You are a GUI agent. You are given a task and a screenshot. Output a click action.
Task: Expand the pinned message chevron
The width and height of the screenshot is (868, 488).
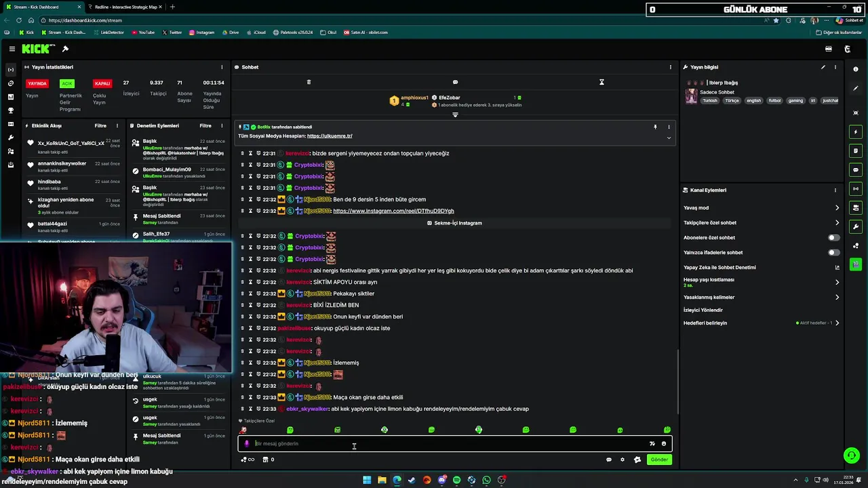tap(669, 138)
